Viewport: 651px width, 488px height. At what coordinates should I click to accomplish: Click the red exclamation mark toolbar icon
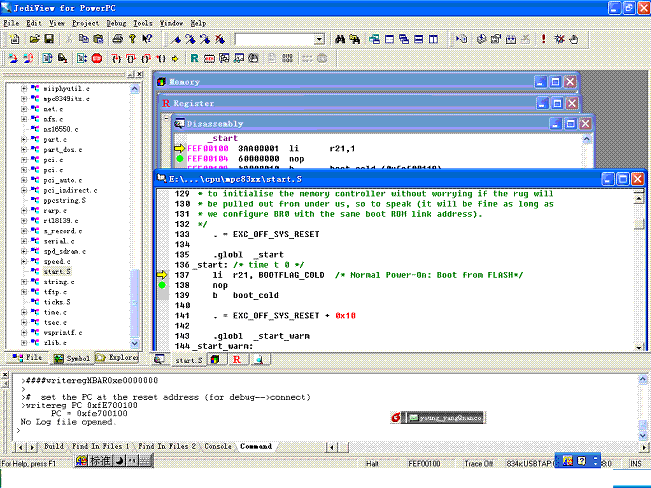[543, 39]
